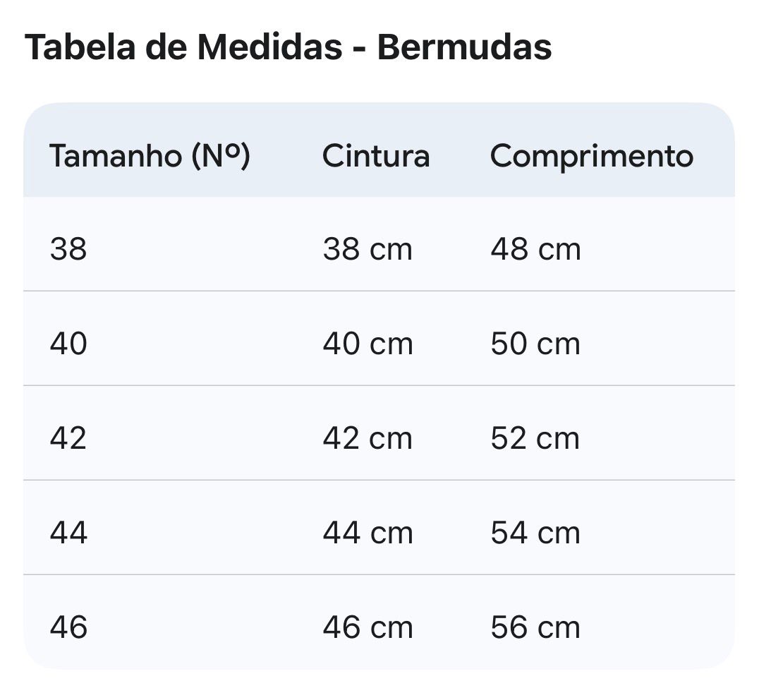This screenshot has height=700, width=759.
Task: Choose size 42 in the Tamanho column
Action: click(68, 439)
